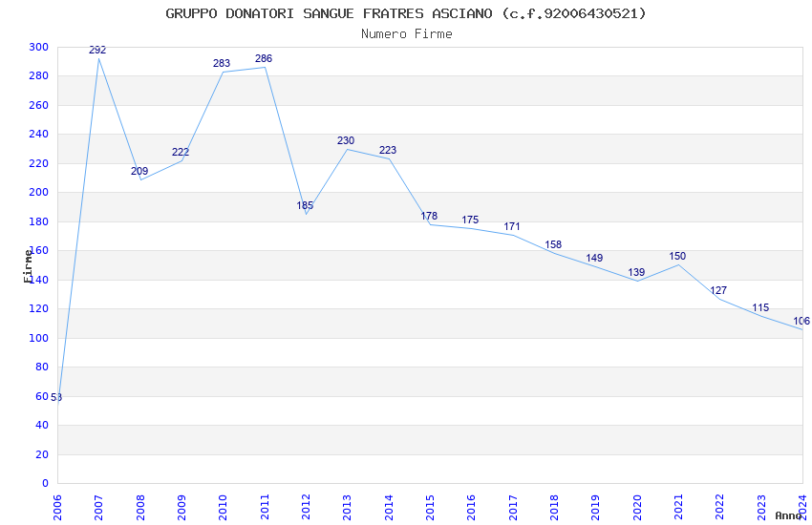The height and width of the screenshot is (525, 812).
Task: Click the data label 286 for 2011
Action: 264,59
